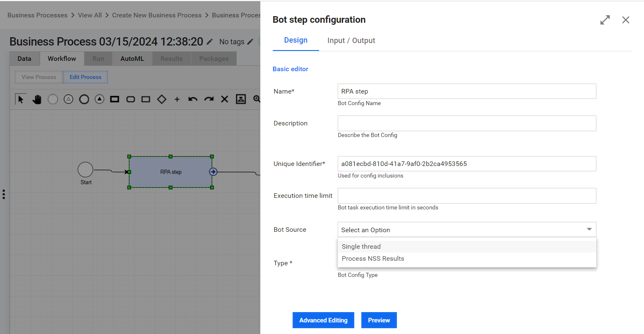Open the Bot Source dropdown arrow
The width and height of the screenshot is (644, 334).
pyautogui.click(x=589, y=230)
